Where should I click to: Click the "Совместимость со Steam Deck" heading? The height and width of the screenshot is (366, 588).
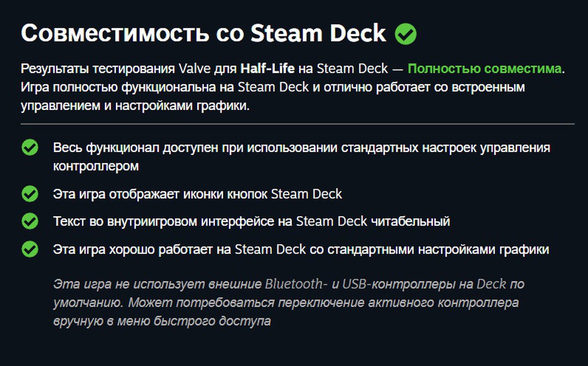(x=203, y=34)
